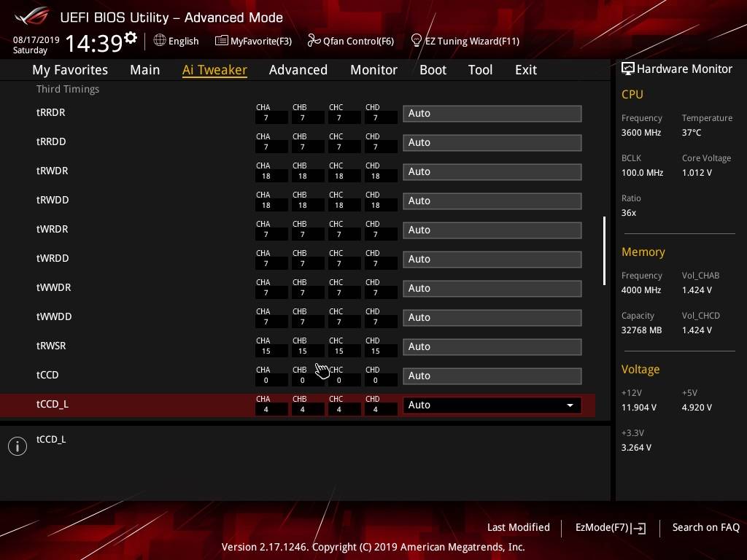The width and height of the screenshot is (747, 560).
Task: Select the highlighted tCCD_L row label
Action: click(53, 404)
